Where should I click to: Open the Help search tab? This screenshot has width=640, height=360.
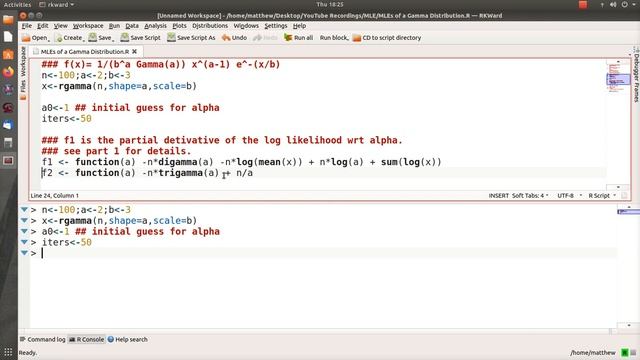pyautogui.click(x=127, y=339)
